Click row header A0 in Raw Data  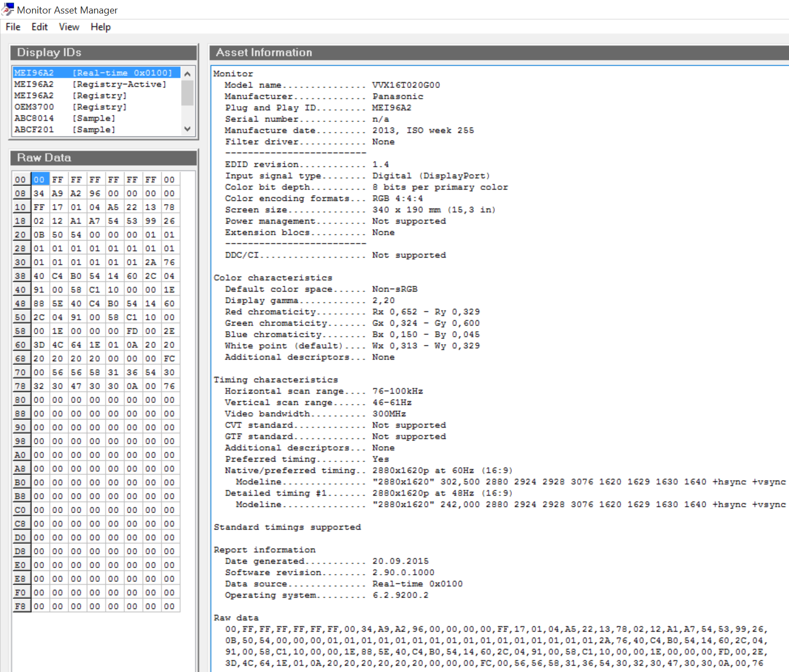pyautogui.click(x=21, y=455)
